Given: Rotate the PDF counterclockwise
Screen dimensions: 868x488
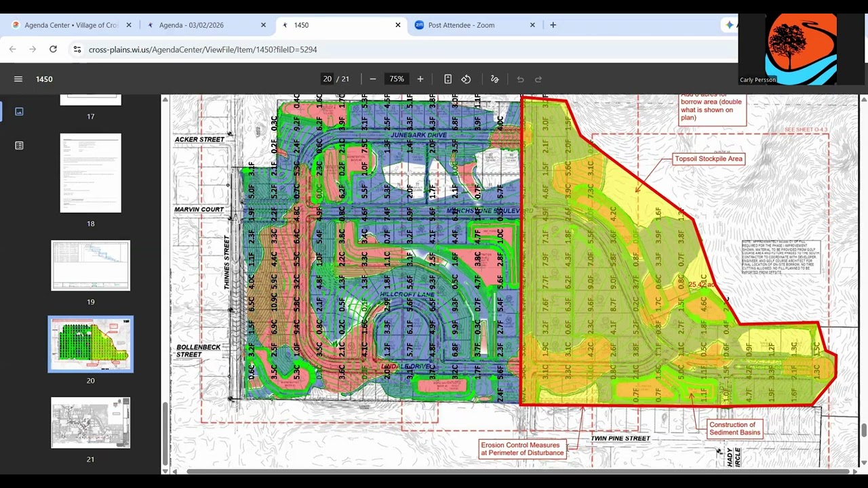Looking at the screenshot, I should coord(466,79).
